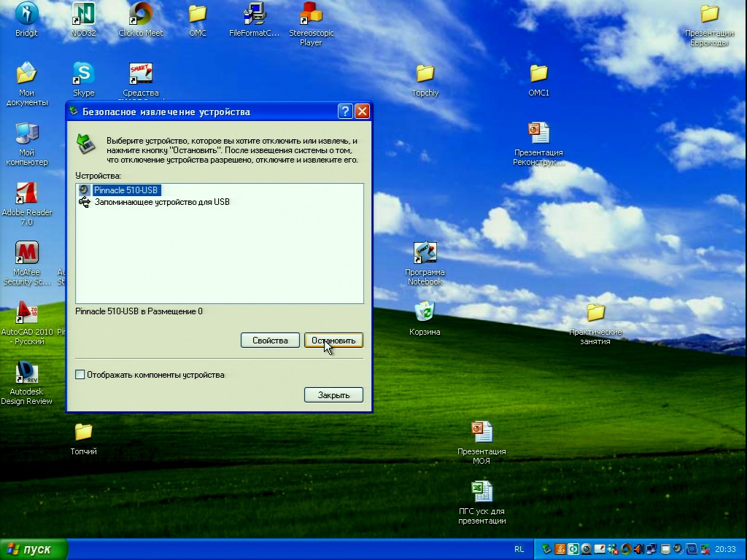Viewport: 747px width, 560px height.
Task: Open the Топчий folder
Action: [83, 438]
